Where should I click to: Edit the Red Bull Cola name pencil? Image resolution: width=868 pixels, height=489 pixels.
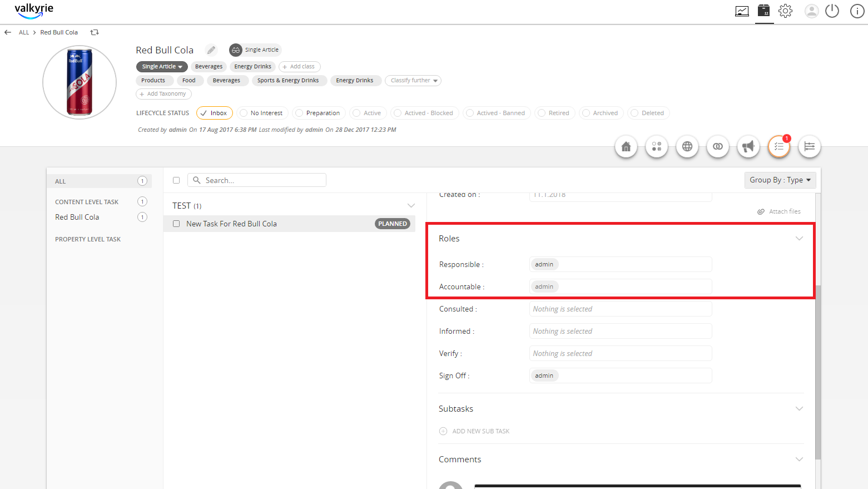[211, 50]
